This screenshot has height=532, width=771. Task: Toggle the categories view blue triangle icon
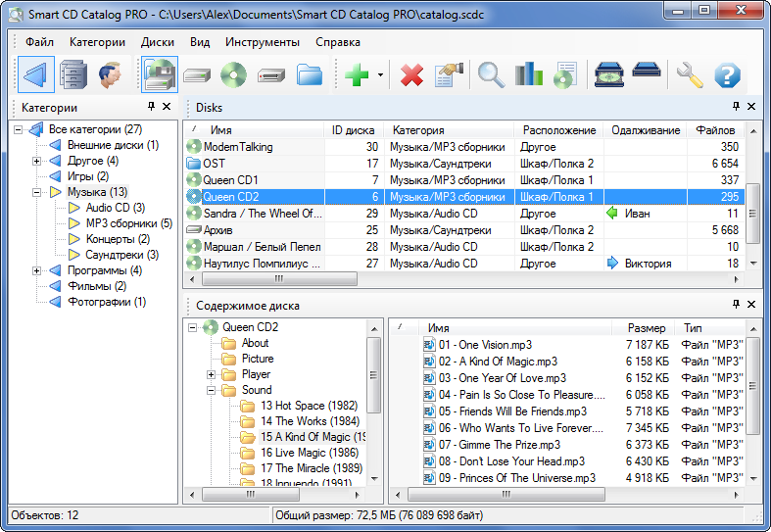35,74
